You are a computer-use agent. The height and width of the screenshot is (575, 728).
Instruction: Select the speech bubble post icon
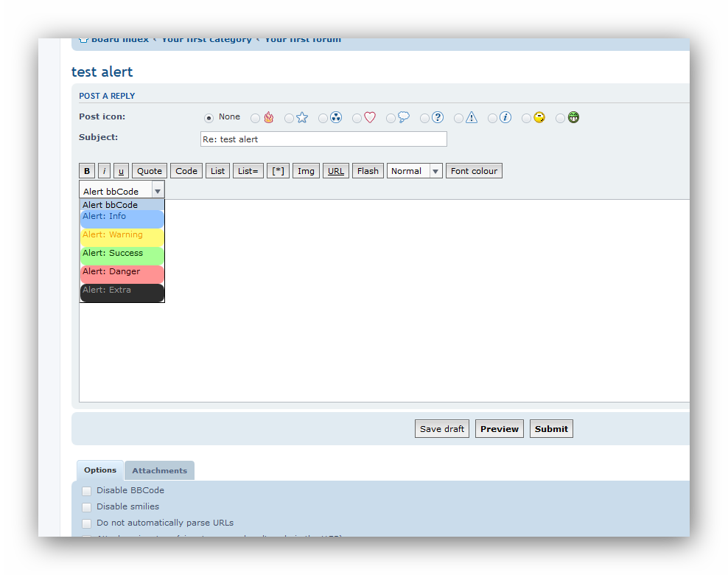[404, 117]
